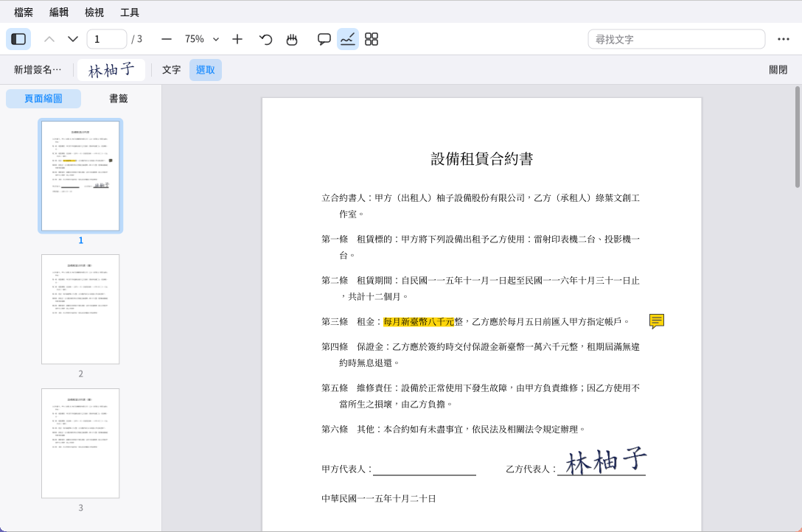Select the placed 林柚子 signature on page
This screenshot has width=802, height=532.
(x=606, y=461)
